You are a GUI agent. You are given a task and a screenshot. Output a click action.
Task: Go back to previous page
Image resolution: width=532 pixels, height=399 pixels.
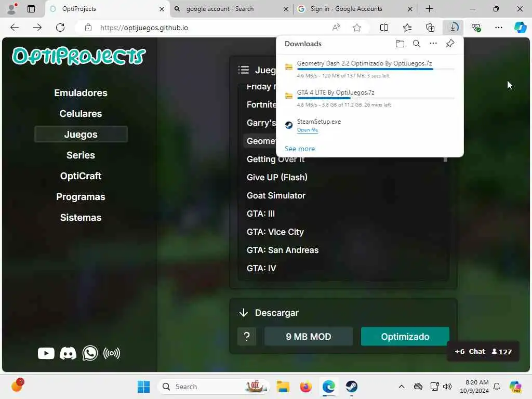[x=15, y=28]
